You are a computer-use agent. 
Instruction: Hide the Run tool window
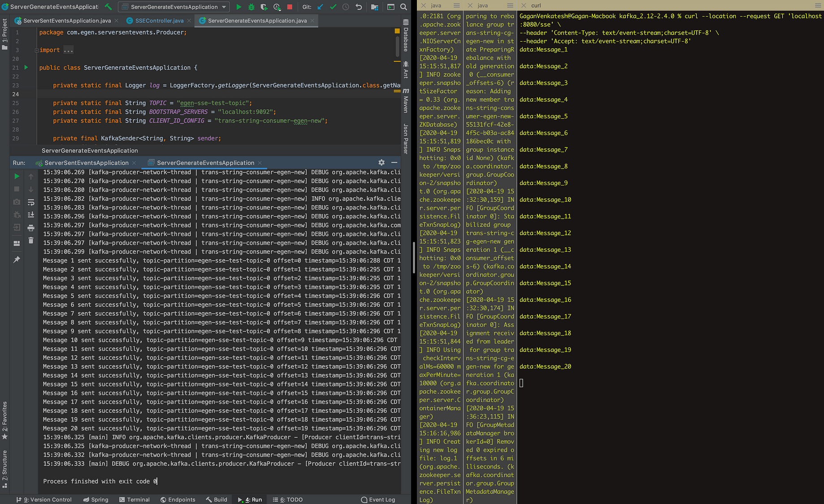click(395, 163)
